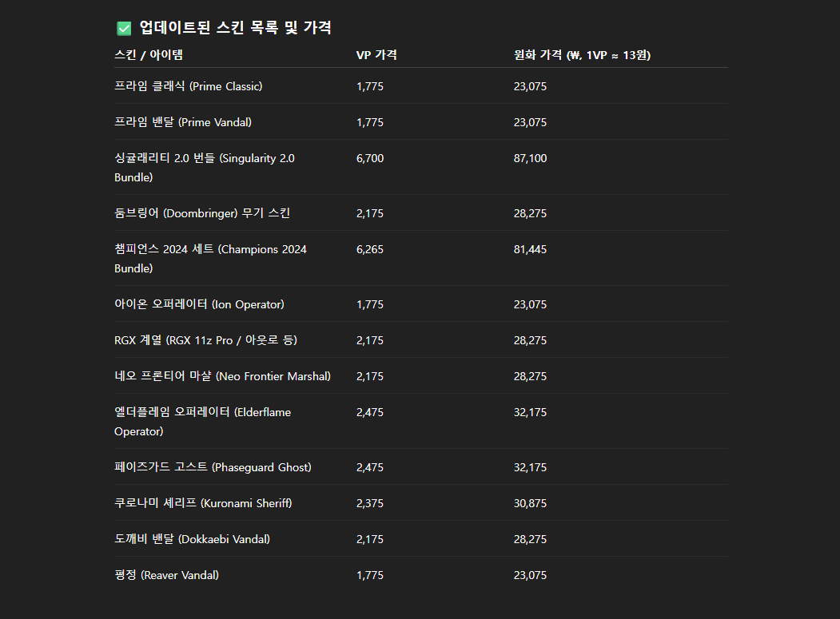Screen dimensions: 840x619
Task: Click the 81,445 won price value
Action: pos(530,249)
